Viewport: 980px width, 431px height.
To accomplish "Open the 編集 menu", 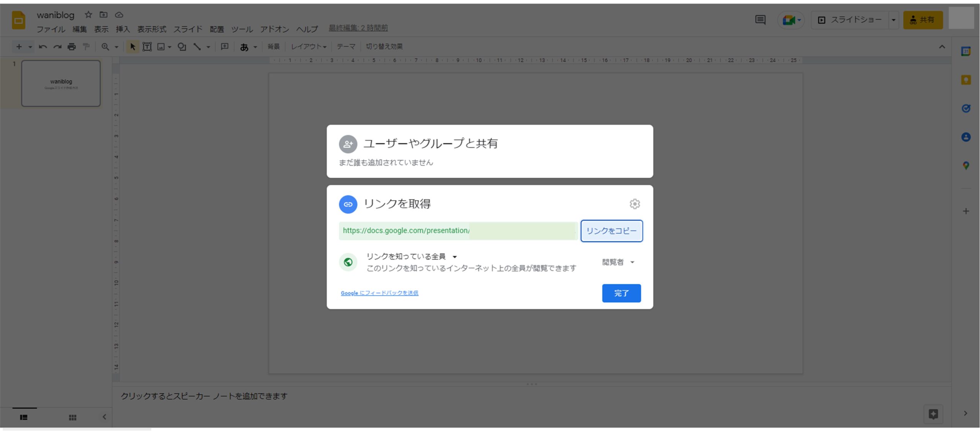I will pyautogui.click(x=80, y=29).
